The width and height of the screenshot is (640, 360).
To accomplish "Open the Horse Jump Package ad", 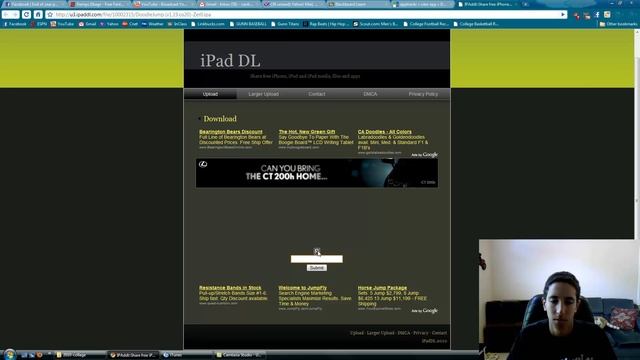I will click(382, 288).
